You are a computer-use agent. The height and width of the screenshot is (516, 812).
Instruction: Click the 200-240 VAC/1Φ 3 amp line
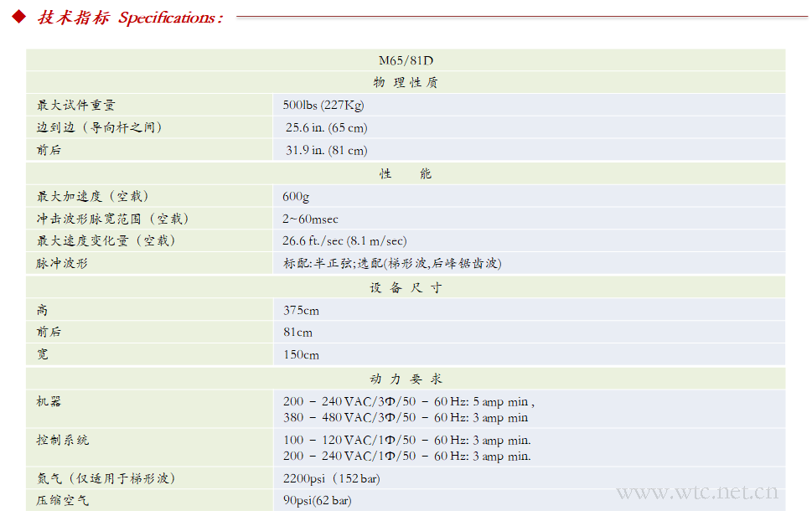click(407, 456)
